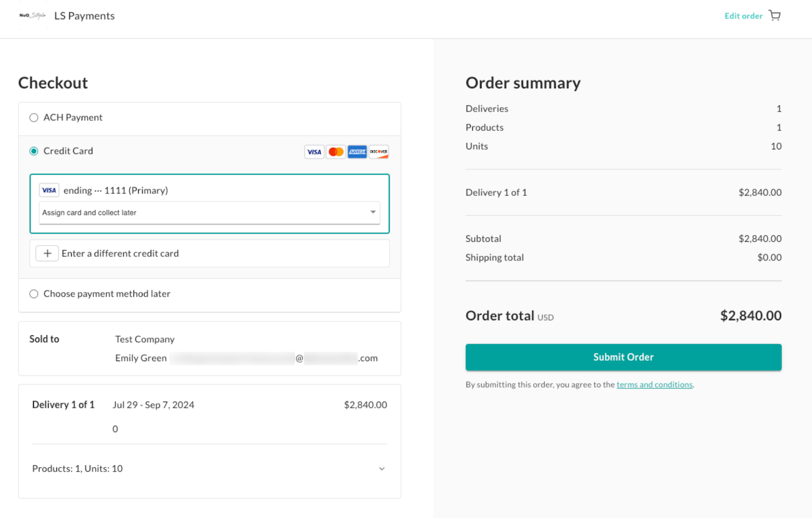Image resolution: width=812 pixels, height=518 pixels.
Task: Open the Assign card and collect later dropdown
Action: 210,213
